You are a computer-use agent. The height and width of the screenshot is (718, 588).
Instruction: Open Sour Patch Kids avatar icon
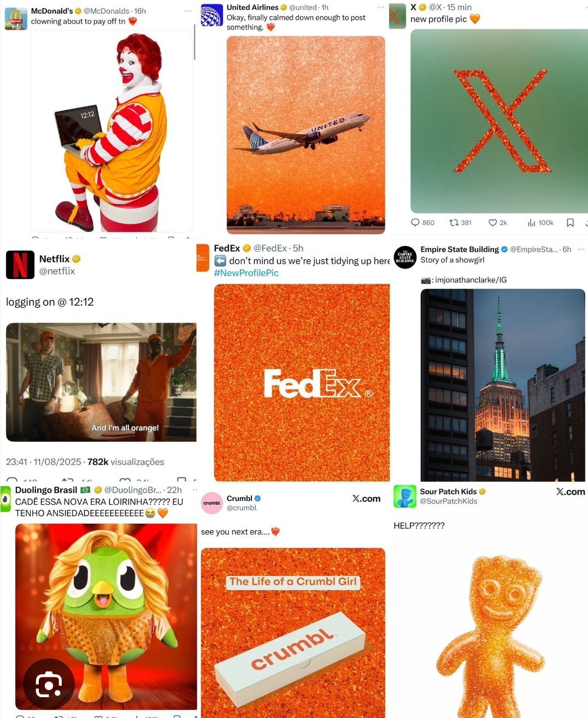click(405, 496)
